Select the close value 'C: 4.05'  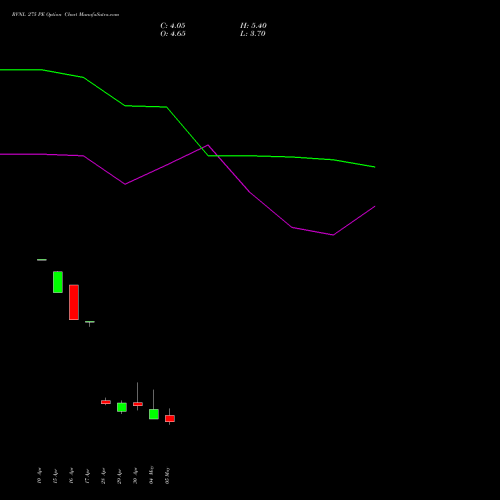tap(173, 26)
